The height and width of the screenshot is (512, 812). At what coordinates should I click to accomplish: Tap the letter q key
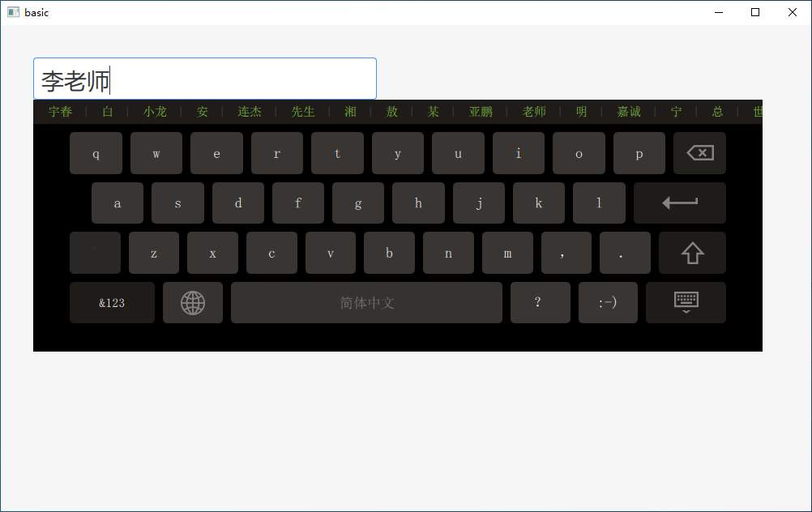pos(96,153)
